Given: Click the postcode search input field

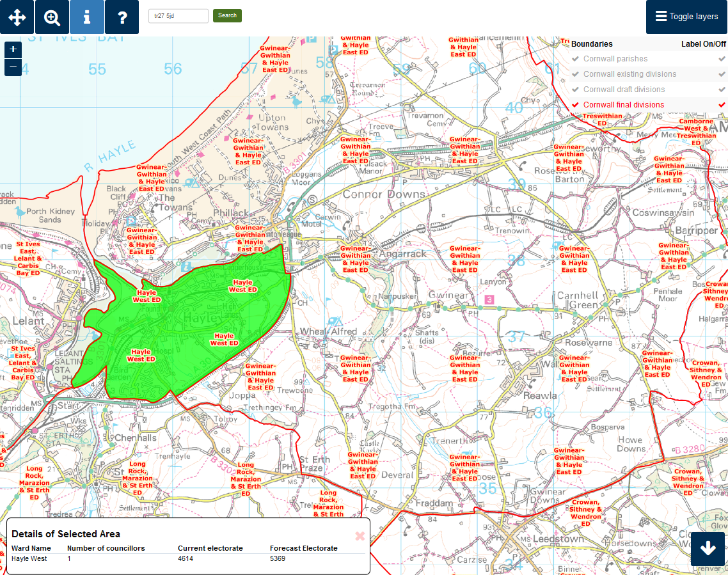Looking at the screenshot, I should pos(178,16).
